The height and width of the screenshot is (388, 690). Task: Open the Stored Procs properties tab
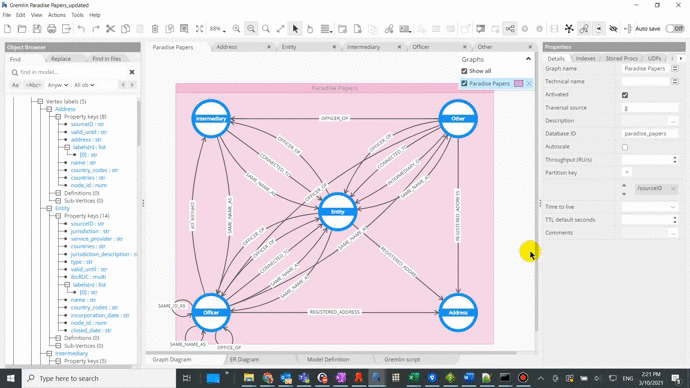coord(621,58)
